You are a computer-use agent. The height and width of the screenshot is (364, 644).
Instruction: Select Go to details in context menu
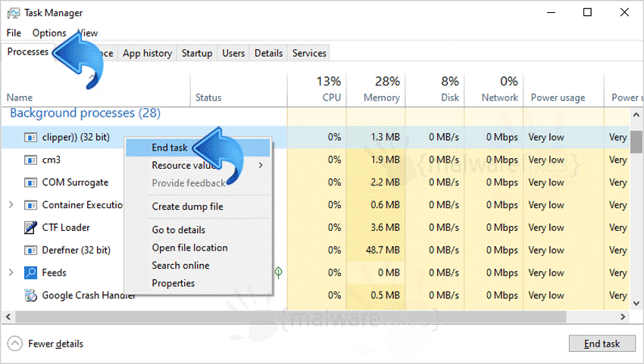(198, 230)
